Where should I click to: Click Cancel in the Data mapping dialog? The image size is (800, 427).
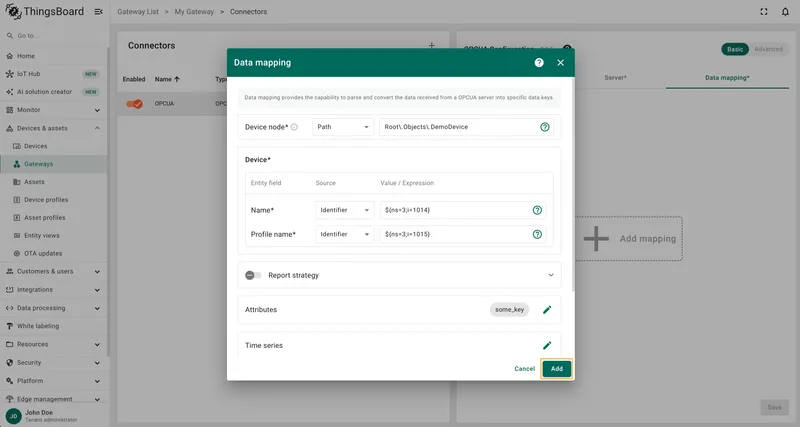coord(524,369)
